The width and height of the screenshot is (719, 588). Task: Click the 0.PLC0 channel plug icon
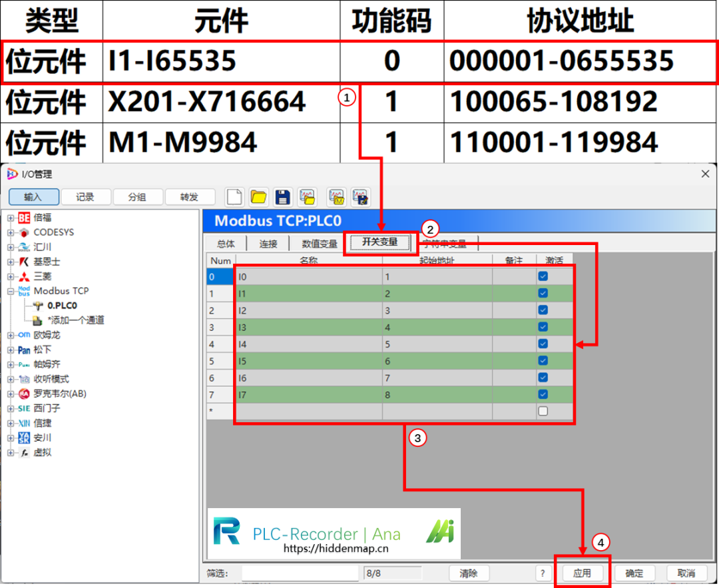pyautogui.click(x=38, y=306)
